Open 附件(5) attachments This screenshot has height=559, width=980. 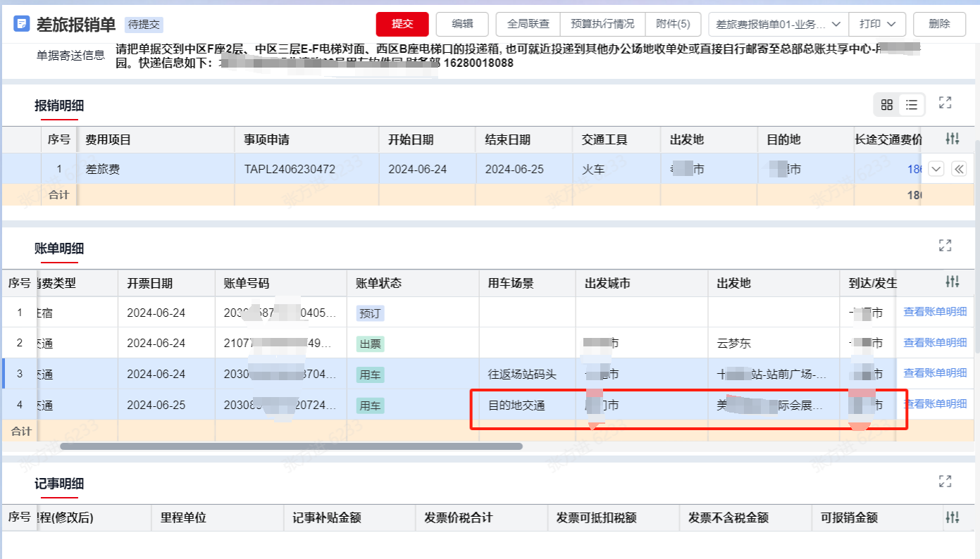[x=673, y=24]
